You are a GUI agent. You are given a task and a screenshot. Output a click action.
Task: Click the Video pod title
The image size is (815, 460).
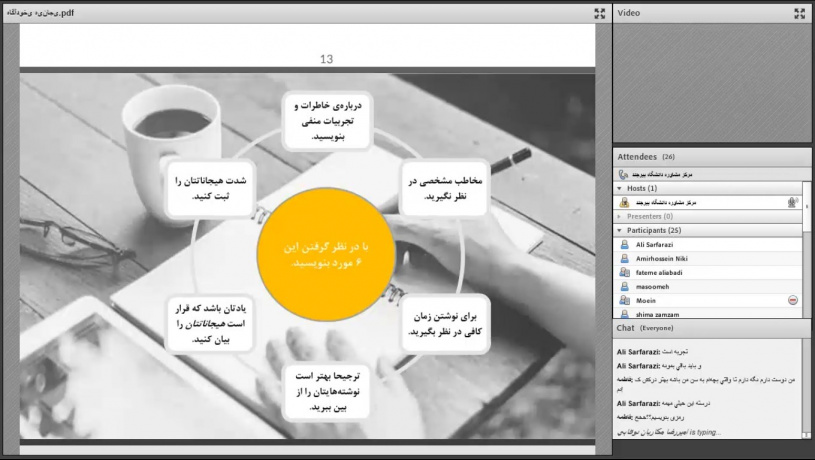(628, 13)
